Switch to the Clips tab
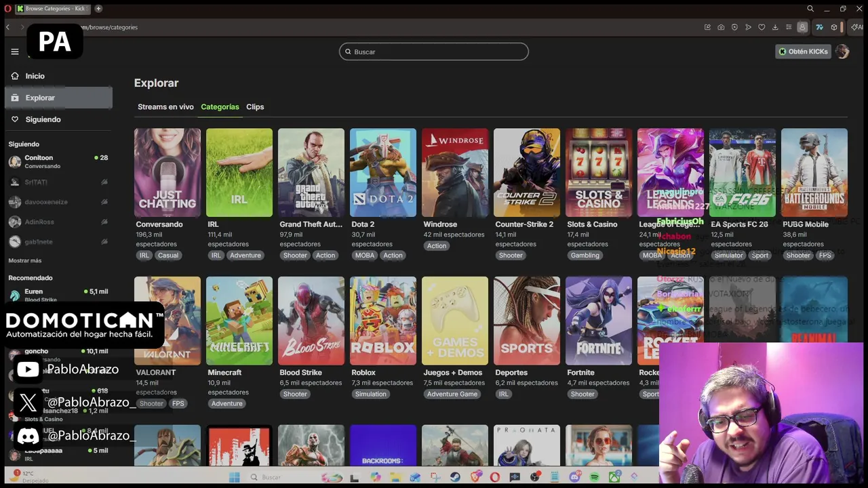Image resolution: width=868 pixels, height=488 pixels. coord(255,106)
